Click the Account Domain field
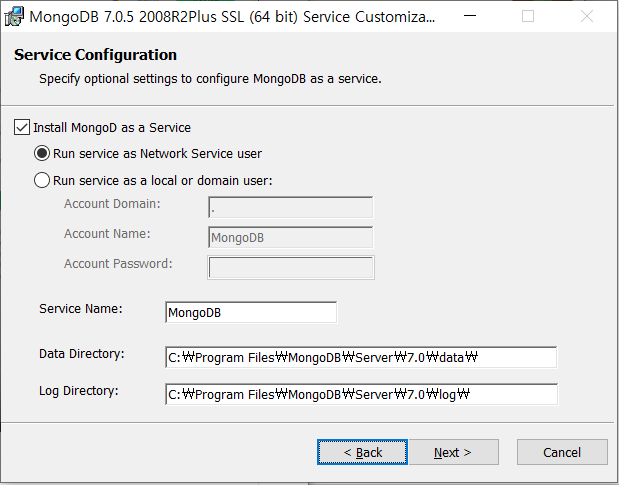 (x=291, y=207)
